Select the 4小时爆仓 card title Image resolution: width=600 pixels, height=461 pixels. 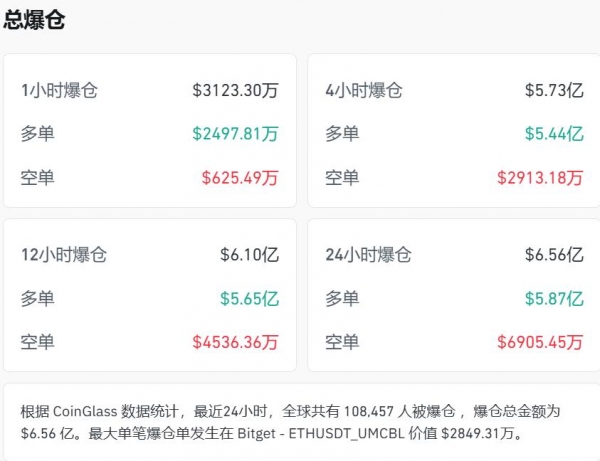(364, 91)
